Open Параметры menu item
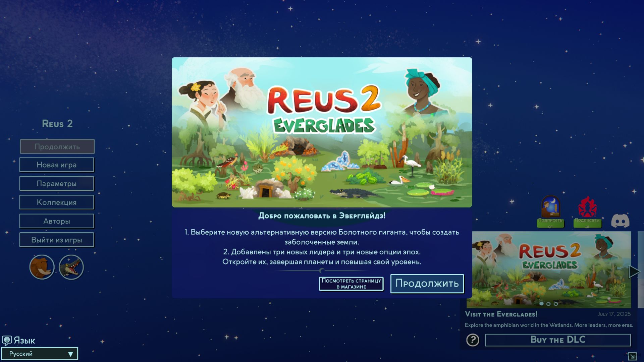Screen dimensions: 644x362 (57, 184)
